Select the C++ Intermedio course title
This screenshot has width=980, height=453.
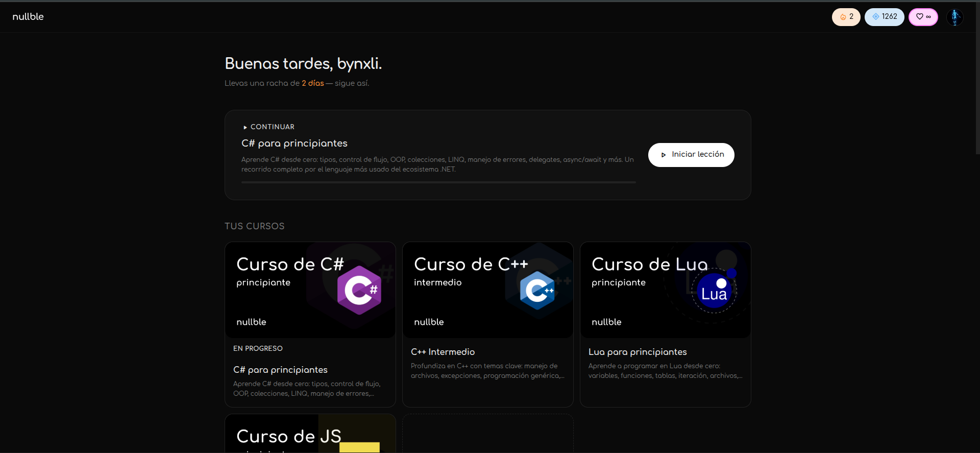click(443, 352)
